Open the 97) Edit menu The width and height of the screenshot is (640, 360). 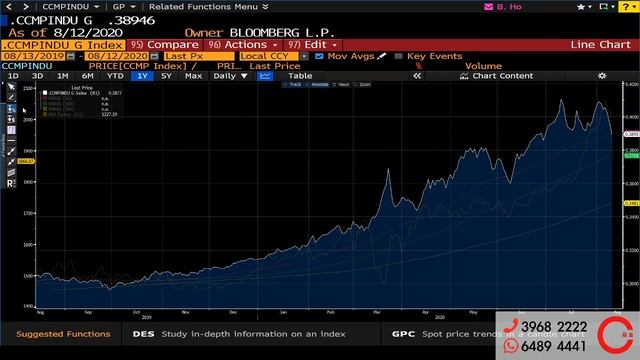pos(312,45)
